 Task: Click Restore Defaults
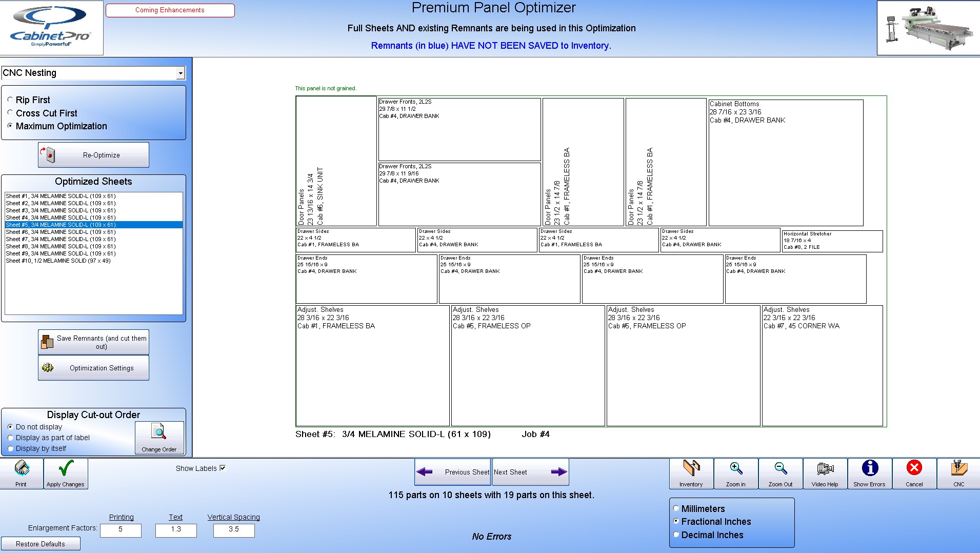[41, 544]
